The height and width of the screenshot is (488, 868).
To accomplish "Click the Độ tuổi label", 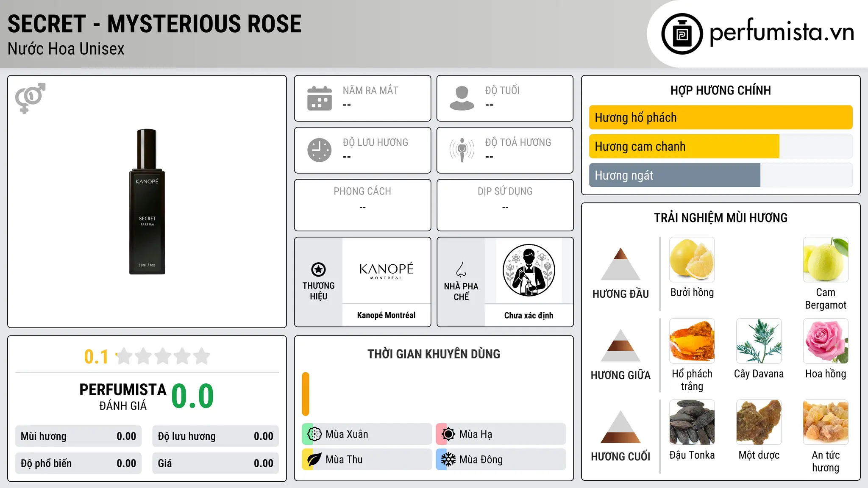I will pos(502,90).
